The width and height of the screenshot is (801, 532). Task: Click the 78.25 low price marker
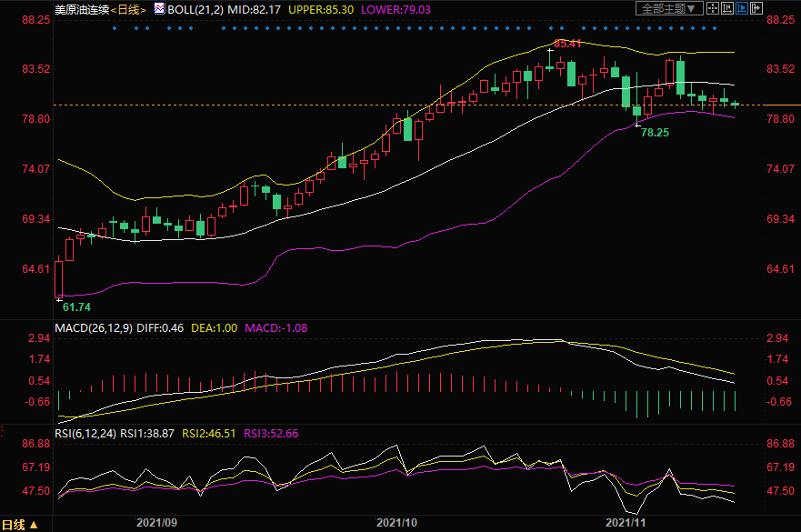[655, 133]
